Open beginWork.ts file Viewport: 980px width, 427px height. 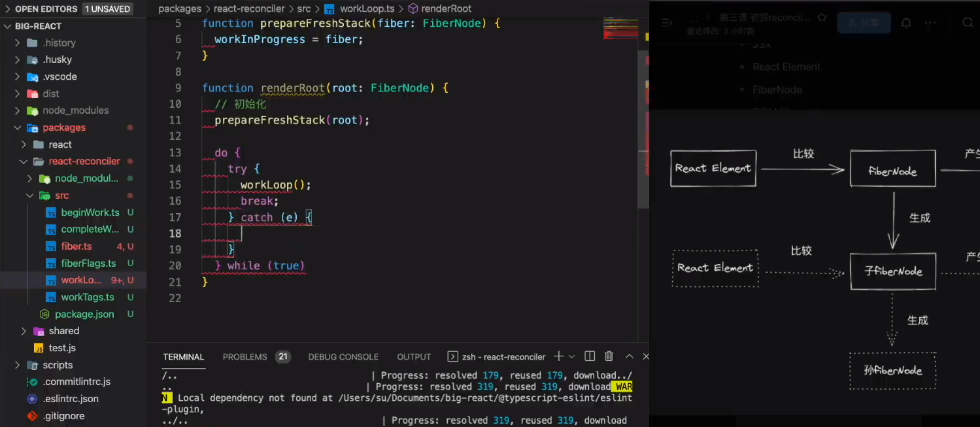(90, 213)
